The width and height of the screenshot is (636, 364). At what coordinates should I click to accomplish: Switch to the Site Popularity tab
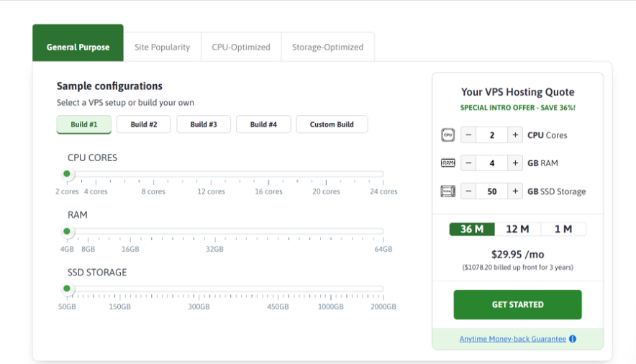[163, 47]
